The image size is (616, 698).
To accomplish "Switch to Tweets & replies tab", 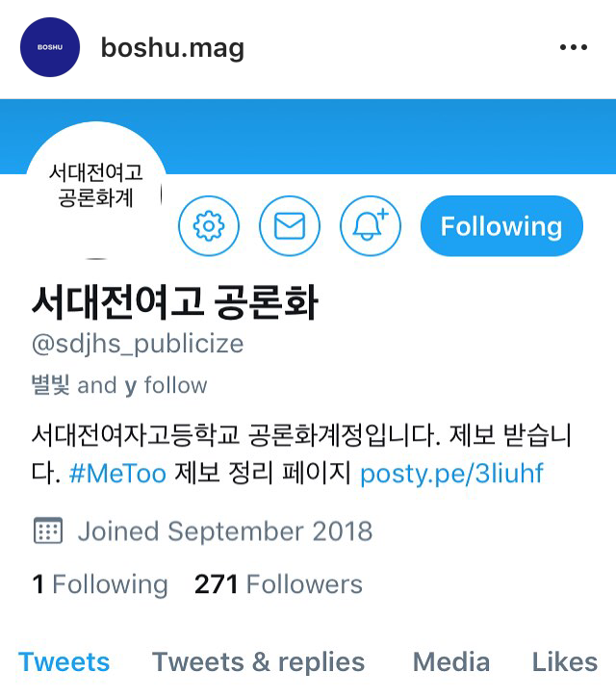I will (x=258, y=662).
